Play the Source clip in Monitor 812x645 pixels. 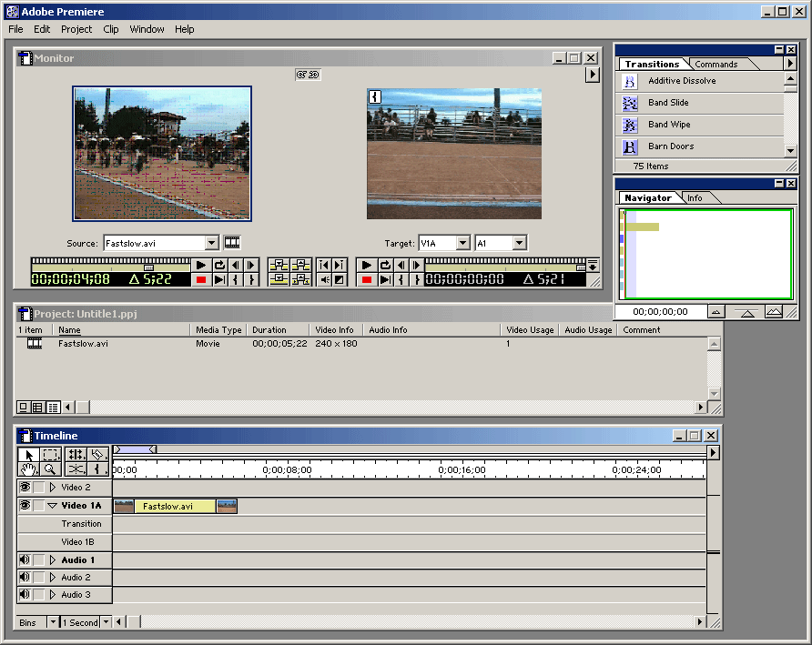click(201, 265)
